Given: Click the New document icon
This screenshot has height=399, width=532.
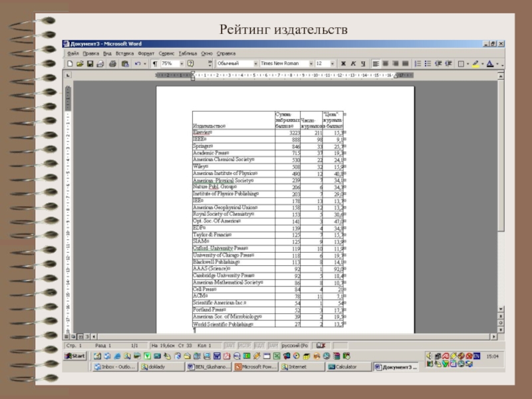Looking at the screenshot, I should coord(70,64).
